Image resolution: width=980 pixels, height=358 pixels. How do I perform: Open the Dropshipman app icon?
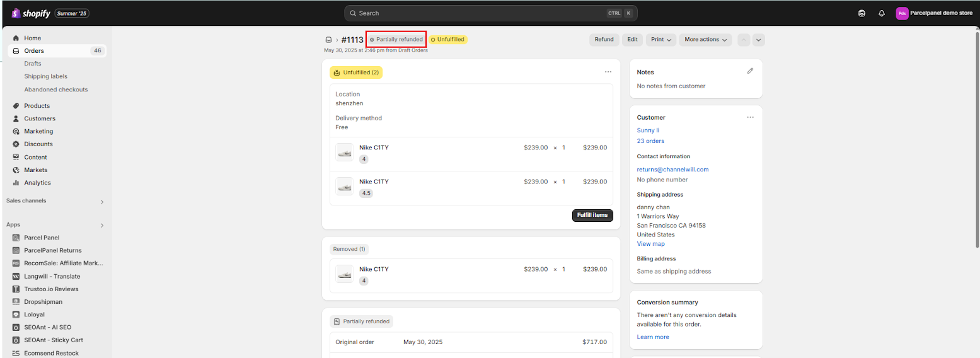point(16,302)
